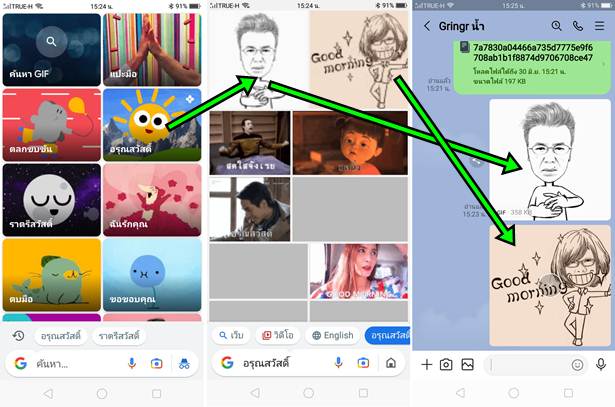
Task: Open the ตบมือ GIF category
Action: pos(51,275)
